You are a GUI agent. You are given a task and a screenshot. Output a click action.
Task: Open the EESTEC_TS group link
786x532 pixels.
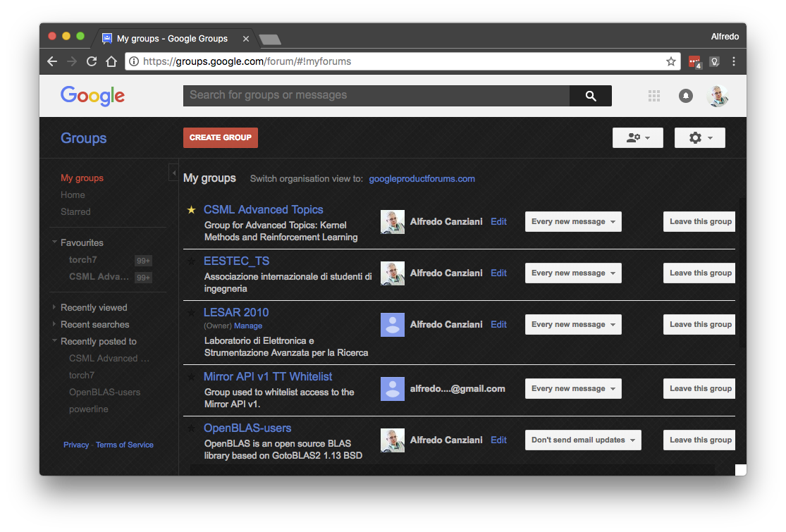[236, 261]
